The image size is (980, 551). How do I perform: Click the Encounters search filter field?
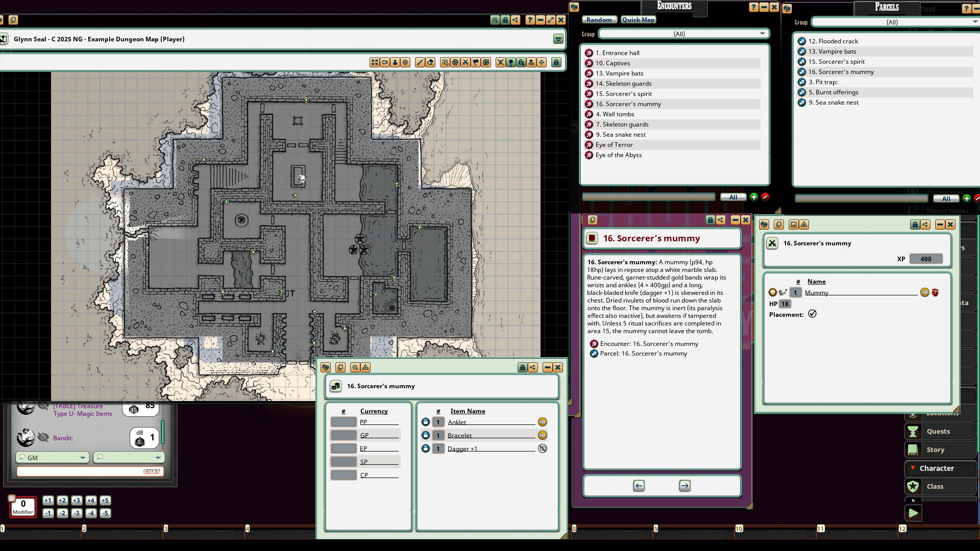(649, 197)
